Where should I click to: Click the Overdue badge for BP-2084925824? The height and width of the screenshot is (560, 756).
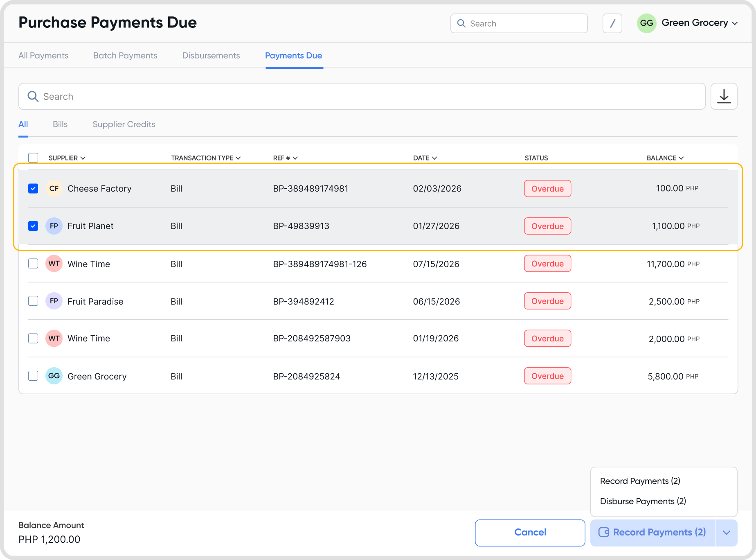tap(547, 376)
